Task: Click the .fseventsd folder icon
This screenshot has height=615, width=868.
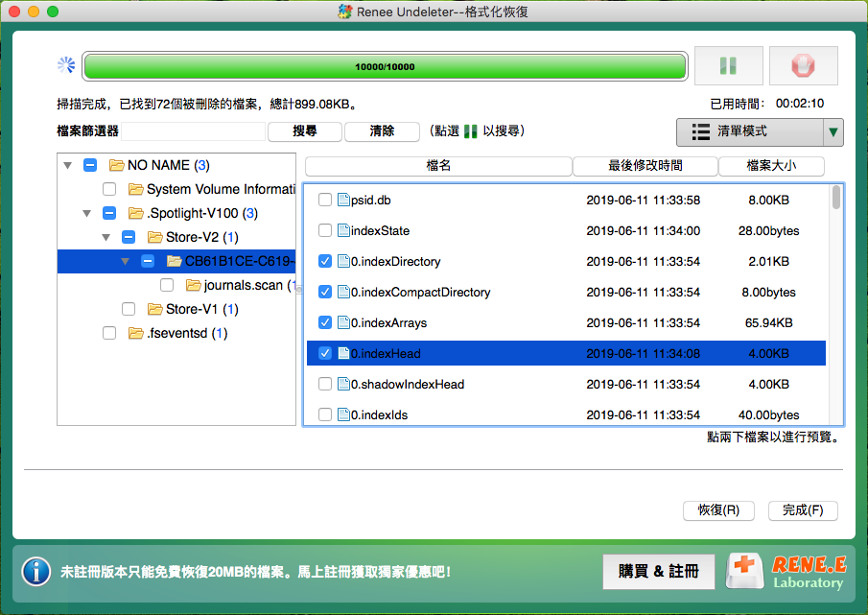Action: click(135, 333)
